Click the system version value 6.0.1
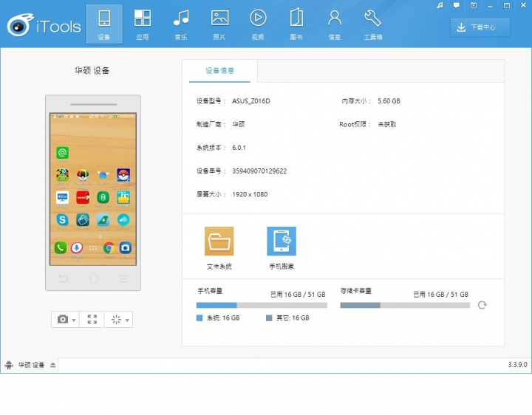The image size is (532, 415). coord(239,148)
